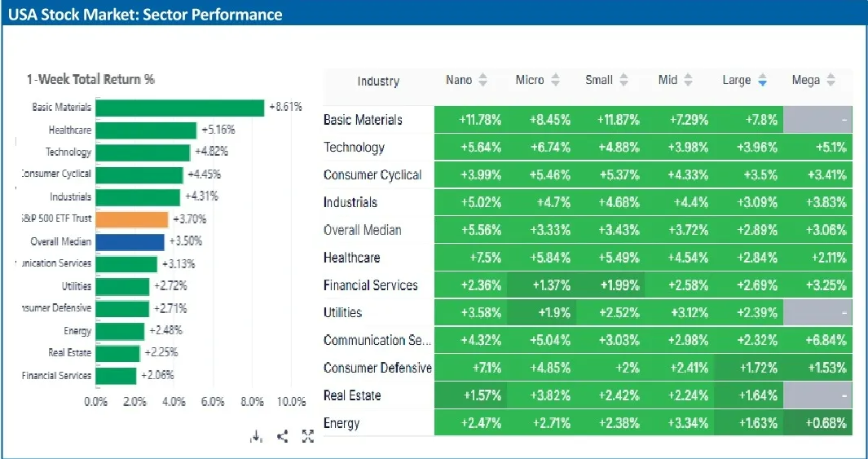Viewport: 868px width, 459px height.
Task: Toggle sort arrows next to Mid
Action: coord(688,81)
